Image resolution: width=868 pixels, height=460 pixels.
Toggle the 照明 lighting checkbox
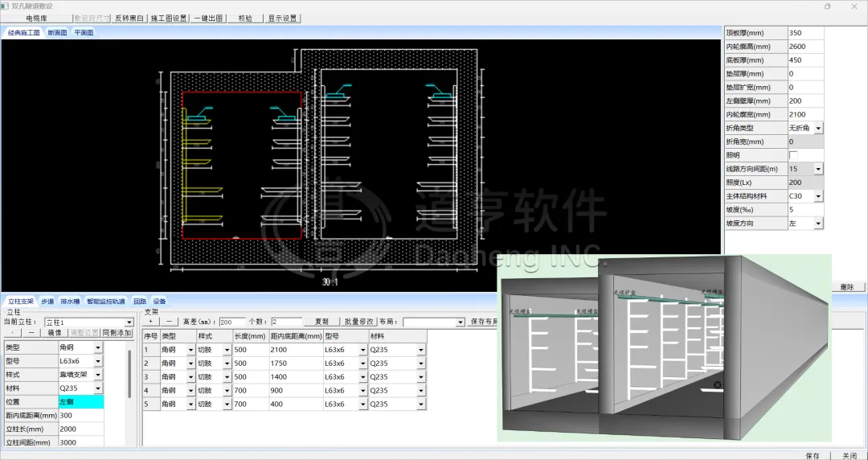tap(794, 155)
